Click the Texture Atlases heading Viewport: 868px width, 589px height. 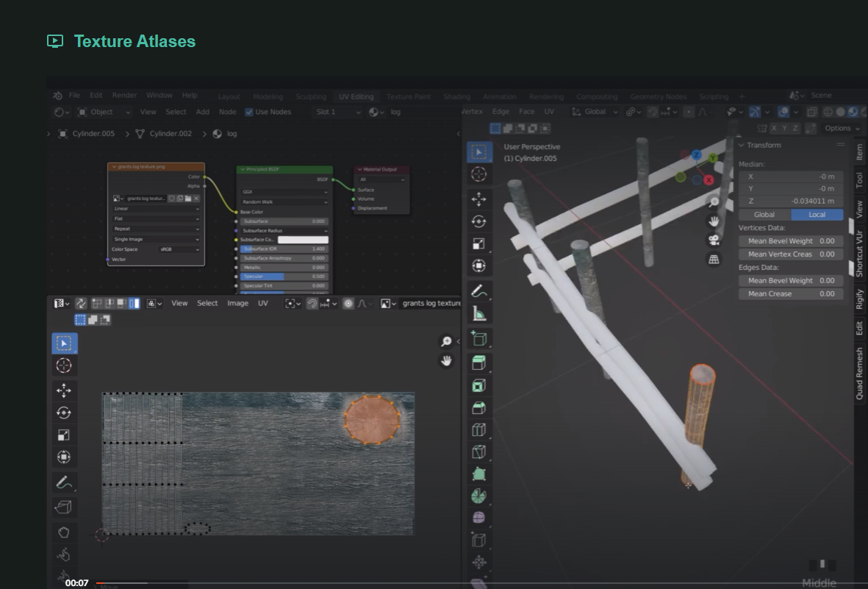134,41
